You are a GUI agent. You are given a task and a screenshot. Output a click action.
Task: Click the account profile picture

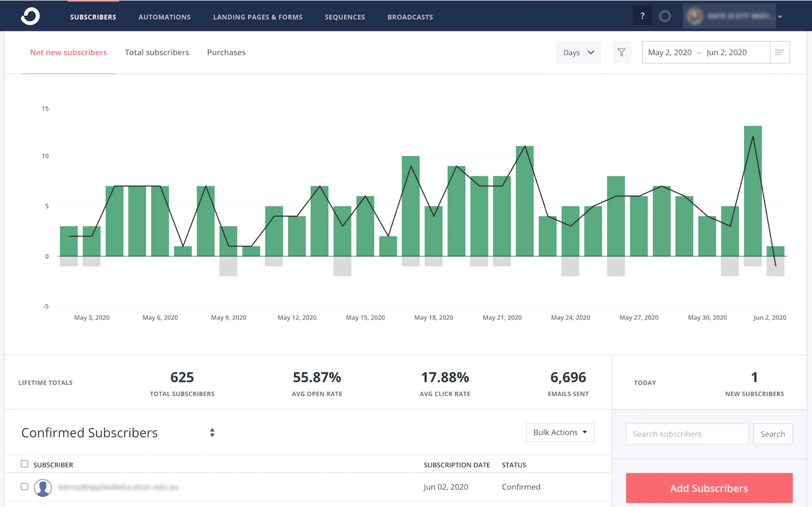click(x=694, y=16)
